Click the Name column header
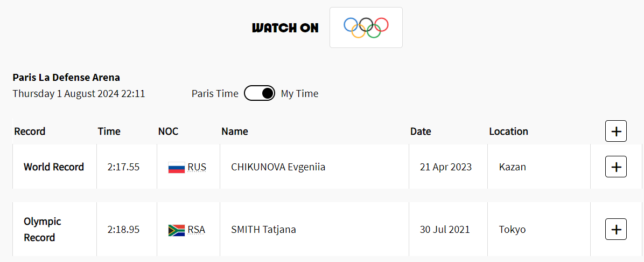Viewport: 644px width, 262px height. pyautogui.click(x=235, y=132)
